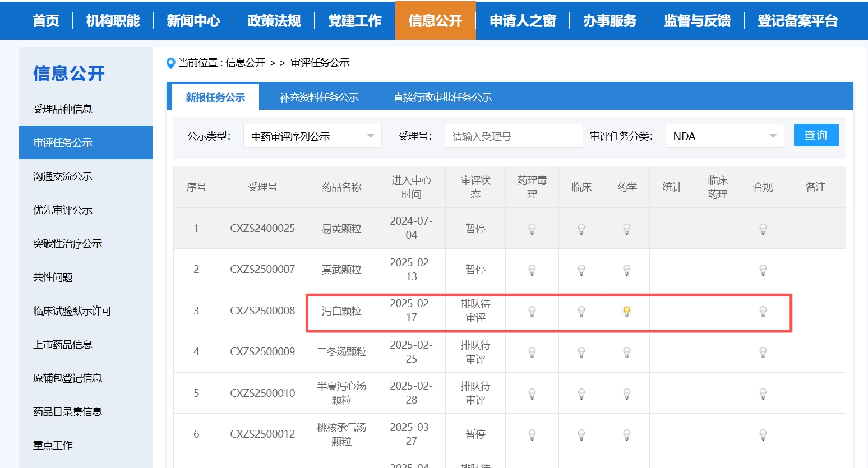Open 共性问题 in the sidebar
Viewport: 868px width, 468px height.
point(53,277)
